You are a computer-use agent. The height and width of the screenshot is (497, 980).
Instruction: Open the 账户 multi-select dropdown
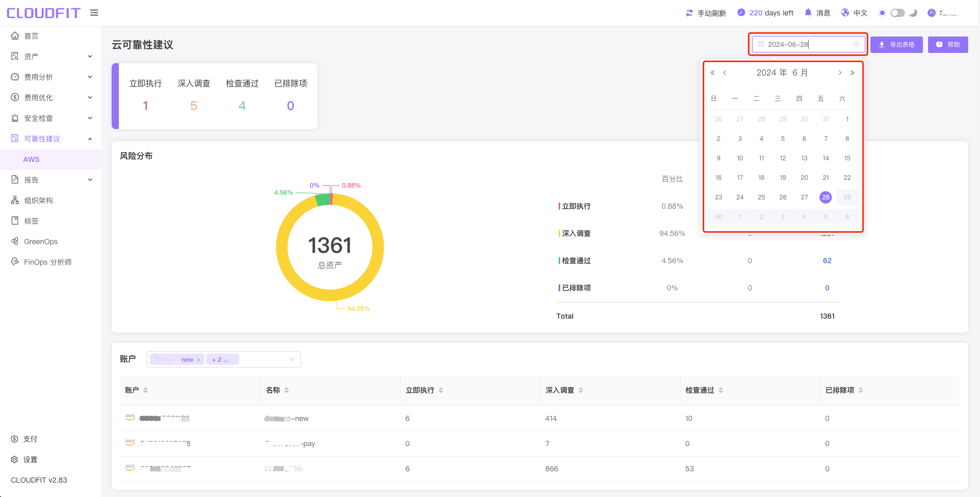coord(224,359)
